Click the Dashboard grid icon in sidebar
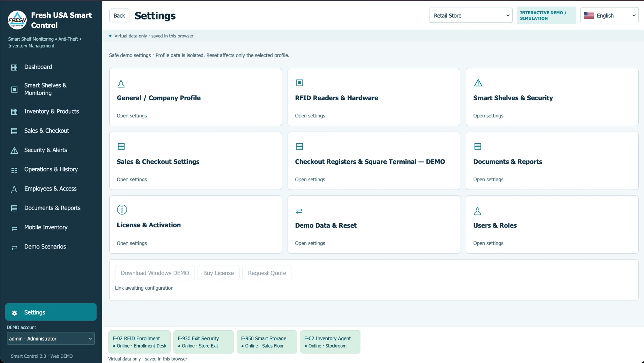This screenshot has height=363, width=644. click(x=14, y=67)
